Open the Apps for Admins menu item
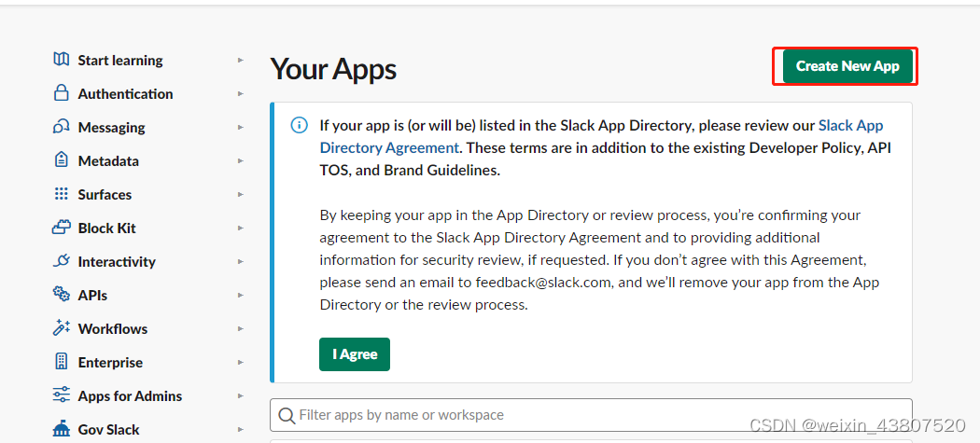Image resolution: width=980 pixels, height=443 pixels. (x=130, y=396)
